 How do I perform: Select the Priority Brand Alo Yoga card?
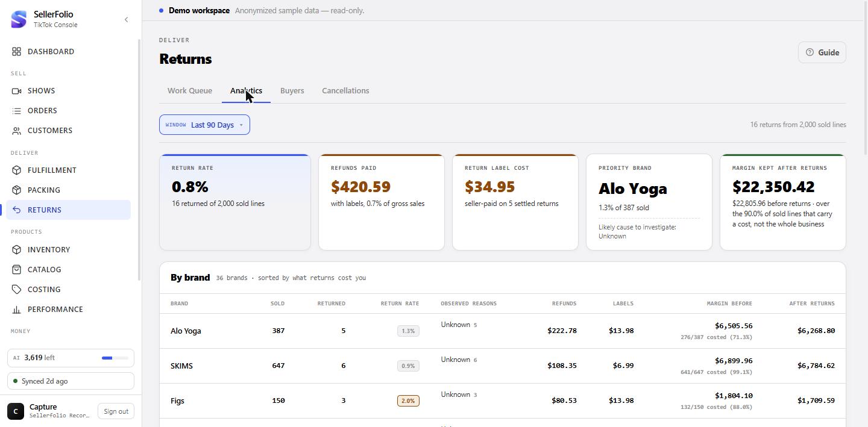click(x=649, y=202)
